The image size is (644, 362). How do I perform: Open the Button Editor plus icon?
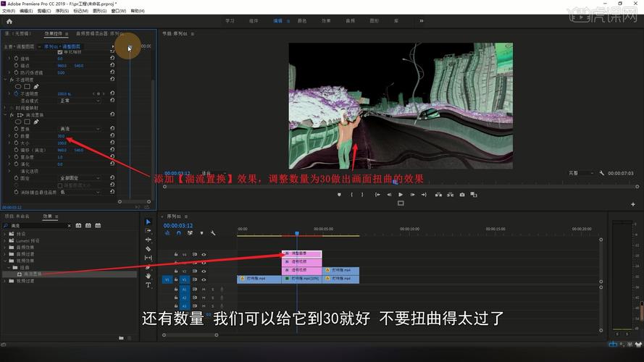tap(633, 204)
